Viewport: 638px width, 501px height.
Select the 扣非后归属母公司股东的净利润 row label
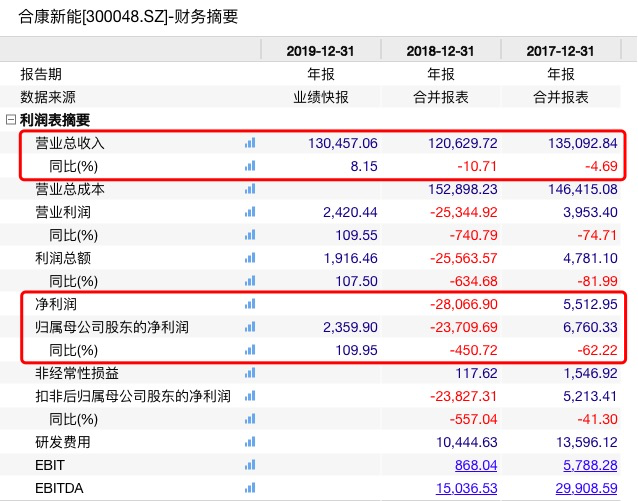pyautogui.click(x=133, y=396)
